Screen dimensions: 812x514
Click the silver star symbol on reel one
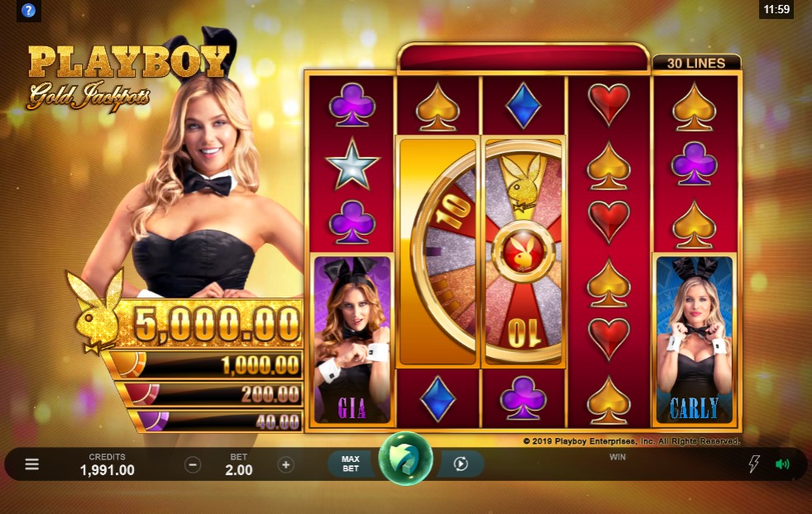[x=352, y=164]
